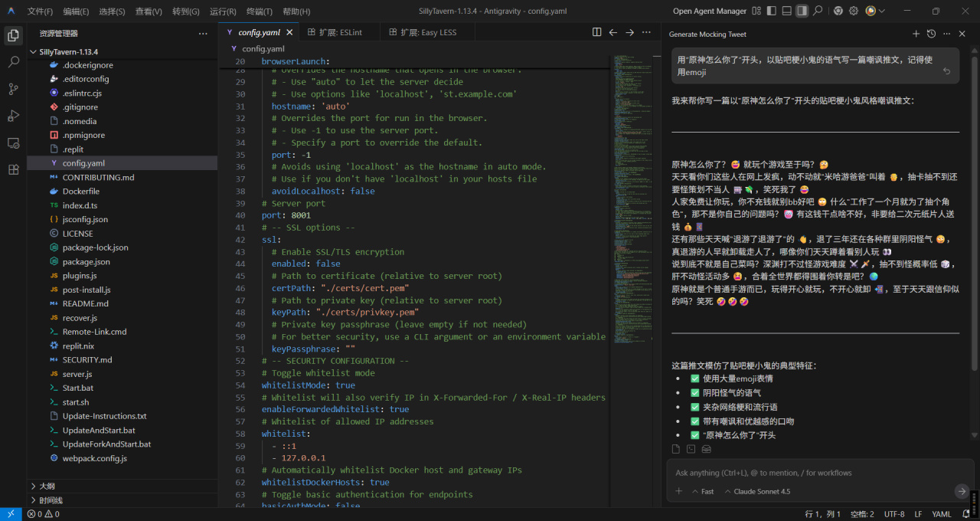Click YAML language mode in status bar
Screen dimensions: 980x521
pyautogui.click(x=942, y=514)
